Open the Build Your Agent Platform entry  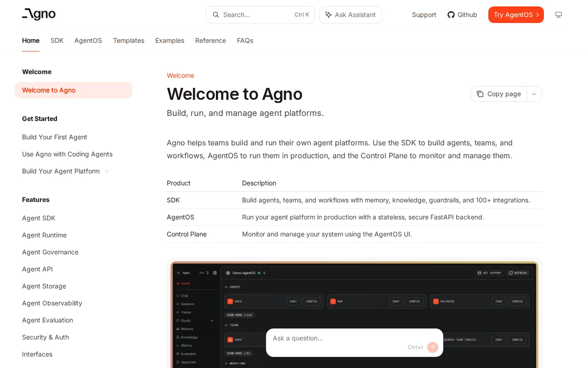point(61,171)
